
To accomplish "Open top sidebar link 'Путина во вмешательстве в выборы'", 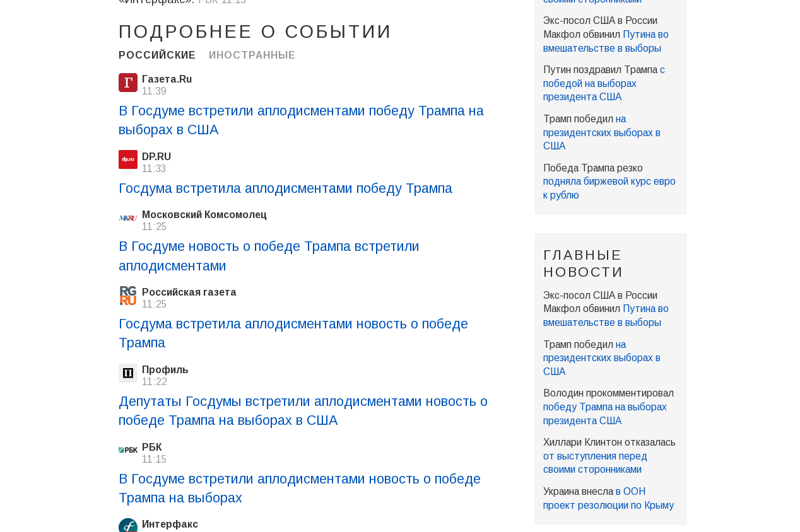I will click(x=606, y=42).
